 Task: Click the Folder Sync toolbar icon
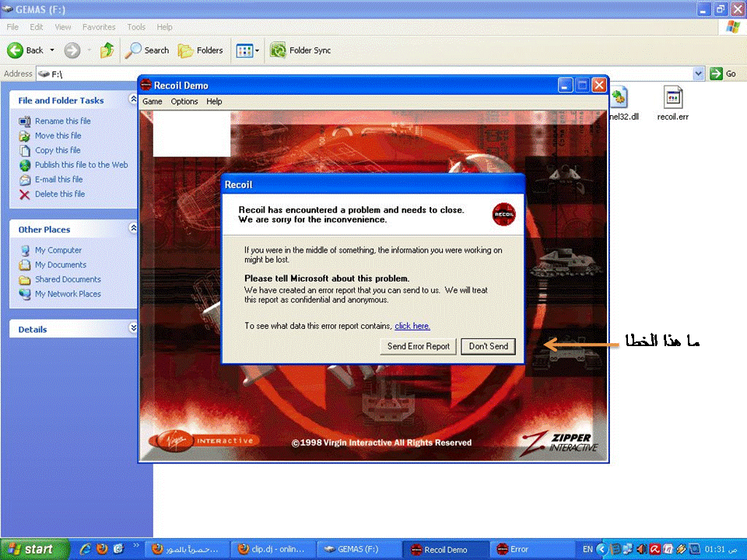click(x=278, y=51)
